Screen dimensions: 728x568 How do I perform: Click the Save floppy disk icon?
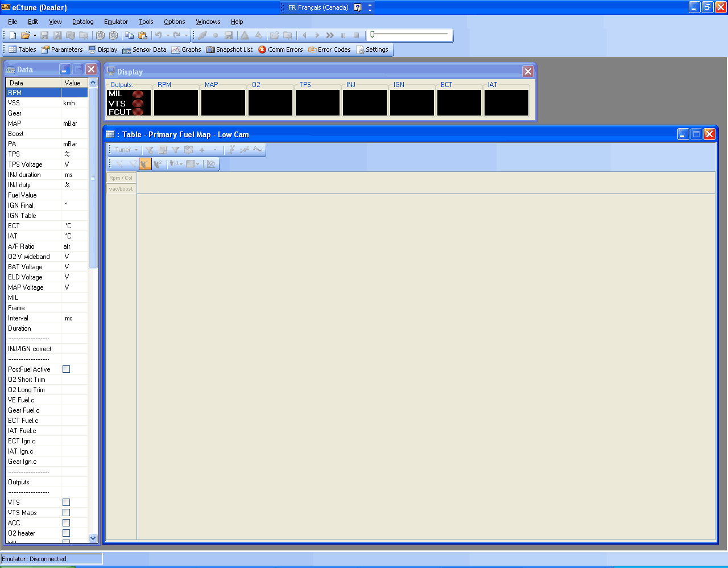click(x=44, y=35)
